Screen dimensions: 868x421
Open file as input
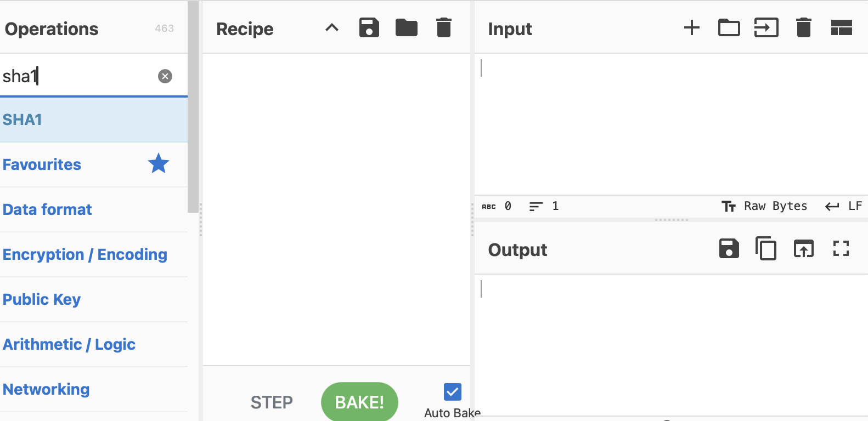pyautogui.click(x=766, y=27)
